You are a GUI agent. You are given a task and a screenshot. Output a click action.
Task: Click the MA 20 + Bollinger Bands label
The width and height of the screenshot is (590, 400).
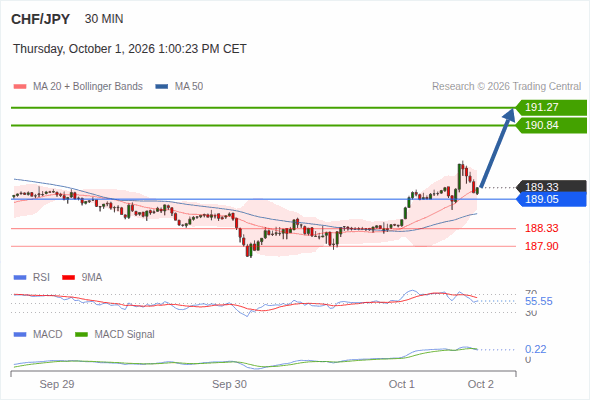click(x=88, y=87)
